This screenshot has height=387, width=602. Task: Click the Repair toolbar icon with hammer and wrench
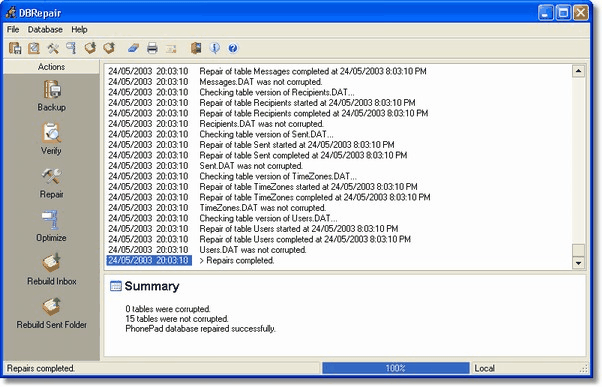pyautogui.click(x=53, y=48)
